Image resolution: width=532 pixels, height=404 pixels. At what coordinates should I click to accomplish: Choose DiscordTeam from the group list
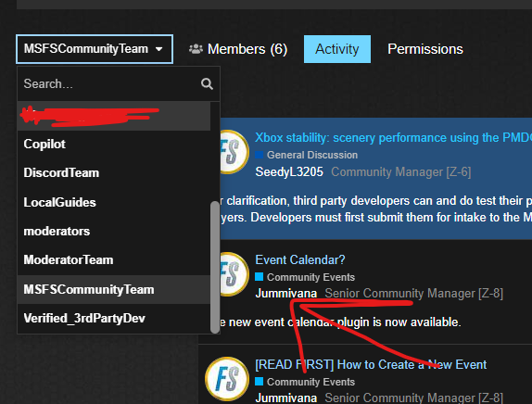[114, 173]
